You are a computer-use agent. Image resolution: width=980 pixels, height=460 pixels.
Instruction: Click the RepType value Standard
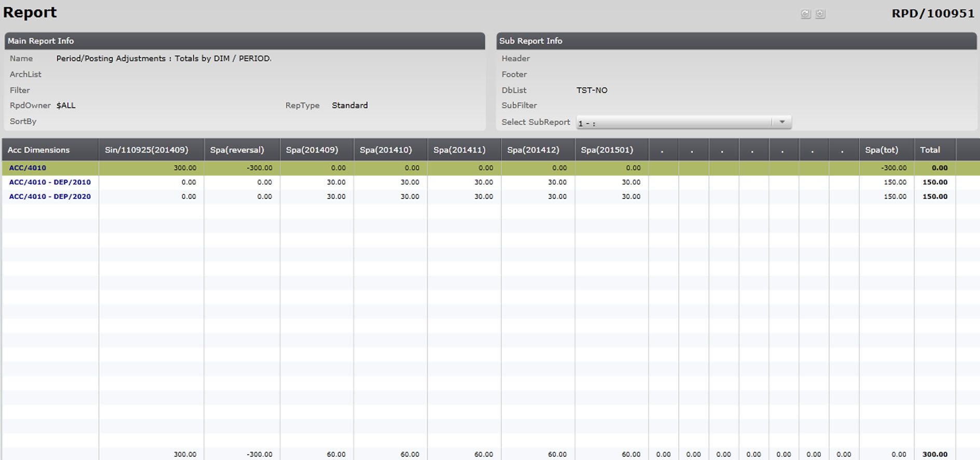pyautogui.click(x=349, y=105)
